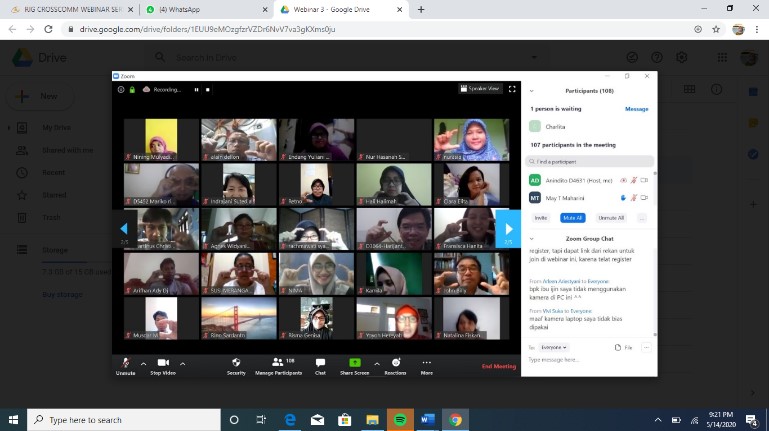Click the Drive New button

[39, 97]
